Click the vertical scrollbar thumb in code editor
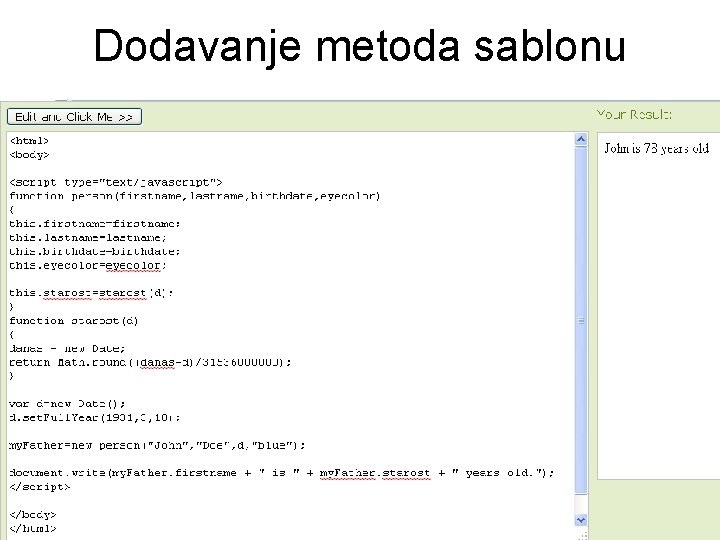The width and height of the screenshot is (720, 540). pyautogui.click(x=581, y=320)
